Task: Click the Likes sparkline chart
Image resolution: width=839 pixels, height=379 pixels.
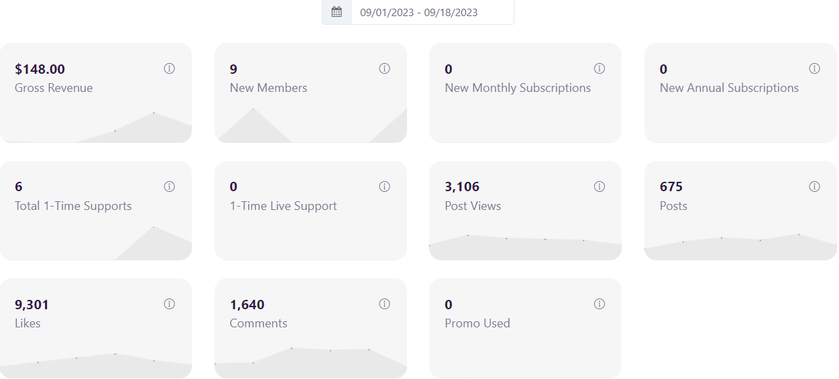Action: point(96,365)
